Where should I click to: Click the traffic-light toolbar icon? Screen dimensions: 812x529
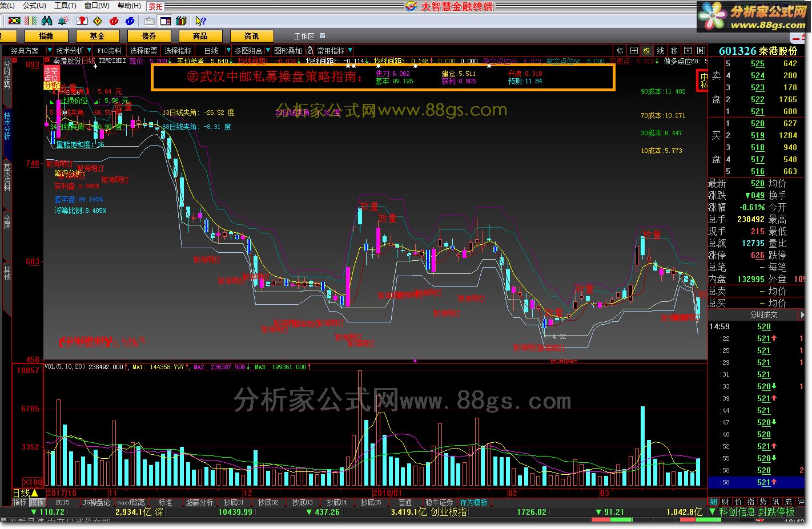click(14, 21)
